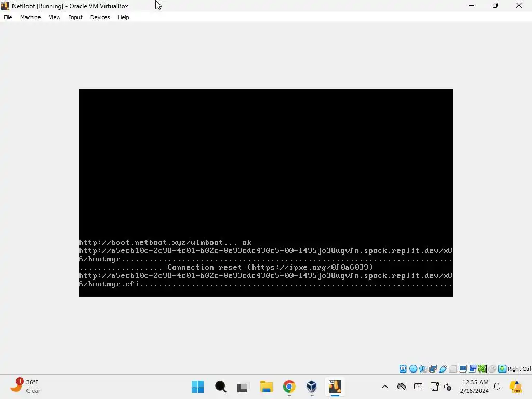Screen dimensions: 532x399
Task: Open Google Chrome from taskbar
Action: click(x=289, y=387)
